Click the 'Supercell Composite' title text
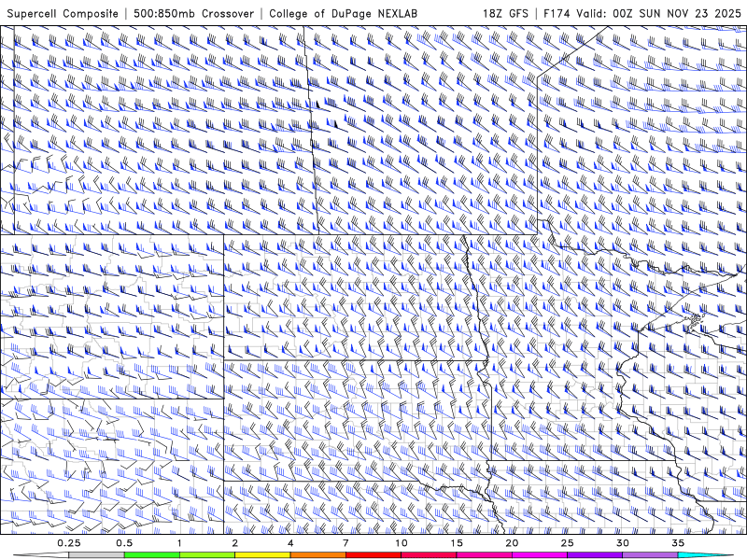 (63, 13)
